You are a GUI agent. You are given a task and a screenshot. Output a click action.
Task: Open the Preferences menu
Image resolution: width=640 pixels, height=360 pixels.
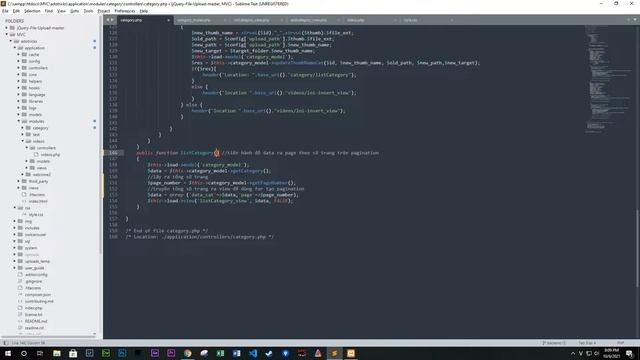point(125,11)
